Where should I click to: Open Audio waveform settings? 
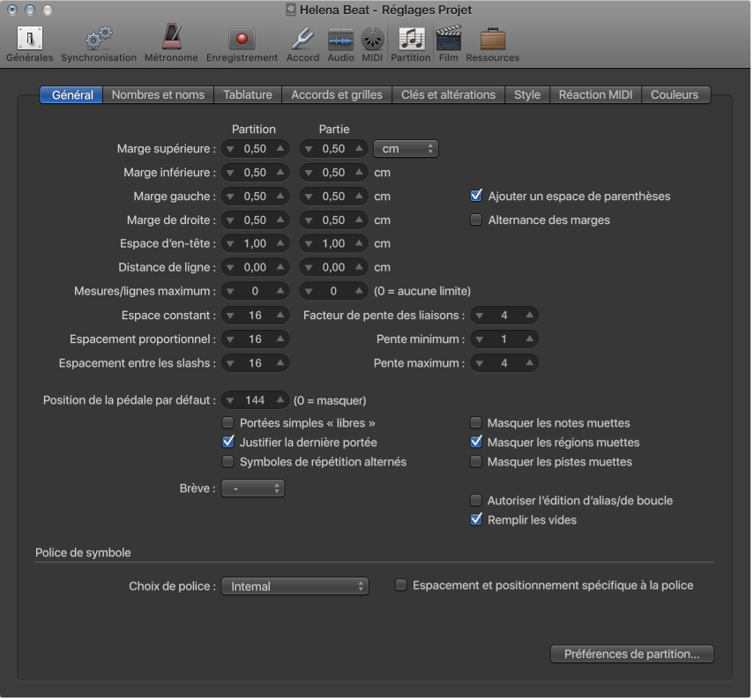point(340,44)
